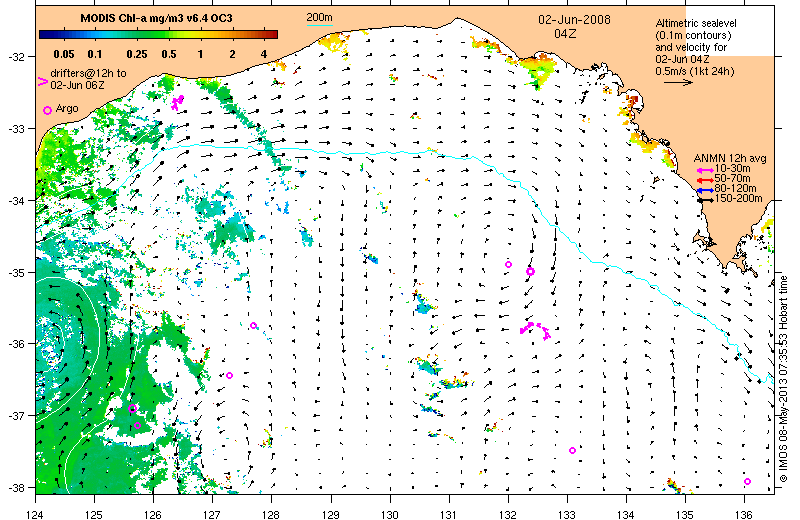Click the black 150-200m legend arrow
Screen dimensions: 800x520
[x=705, y=200]
